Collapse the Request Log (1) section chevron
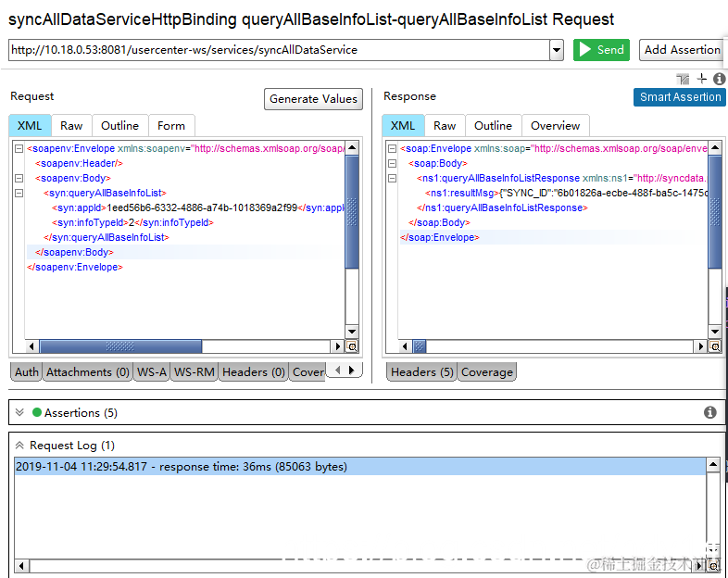 pos(19,446)
